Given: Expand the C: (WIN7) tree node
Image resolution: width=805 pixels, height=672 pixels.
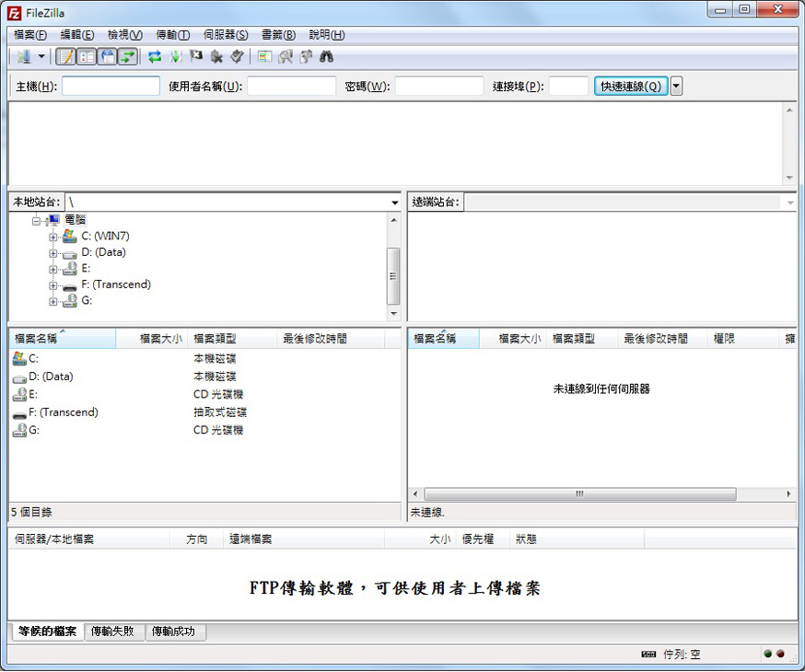Looking at the screenshot, I should point(53,237).
